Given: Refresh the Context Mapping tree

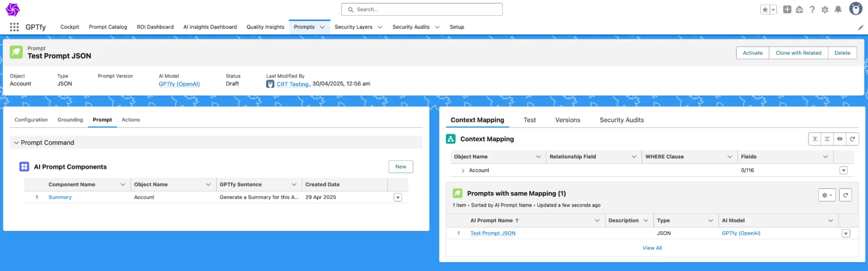Looking at the screenshot, I should (852, 139).
